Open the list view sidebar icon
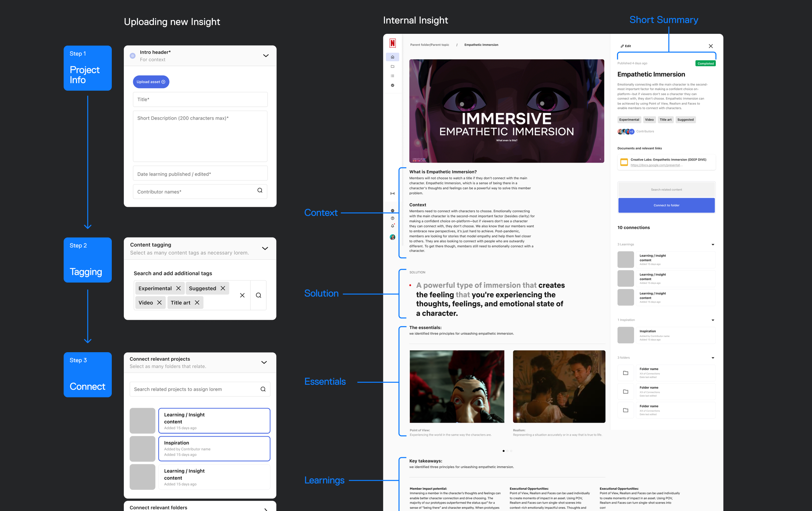This screenshot has width=812, height=511. pyautogui.click(x=392, y=76)
